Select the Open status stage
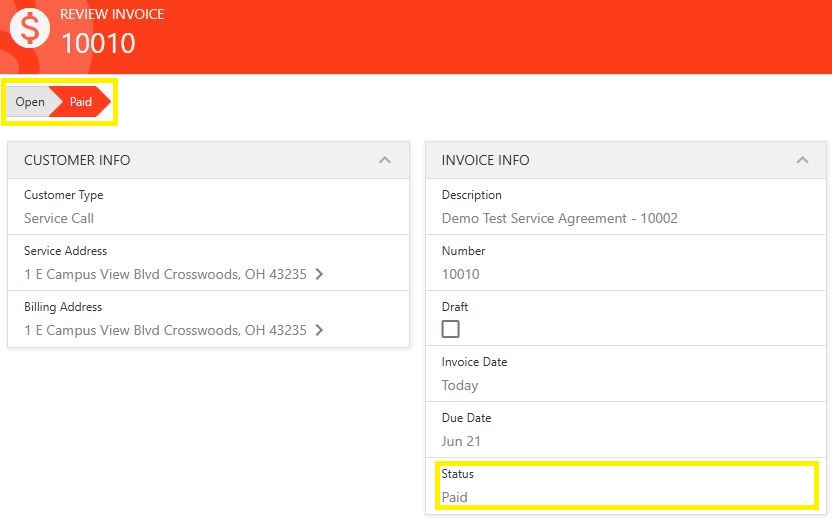 (x=30, y=102)
